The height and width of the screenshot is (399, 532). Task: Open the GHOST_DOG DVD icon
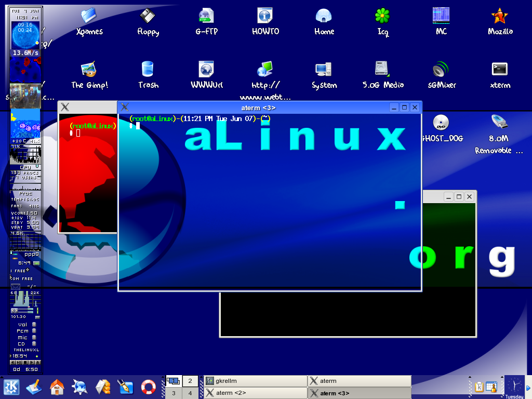[x=441, y=123]
